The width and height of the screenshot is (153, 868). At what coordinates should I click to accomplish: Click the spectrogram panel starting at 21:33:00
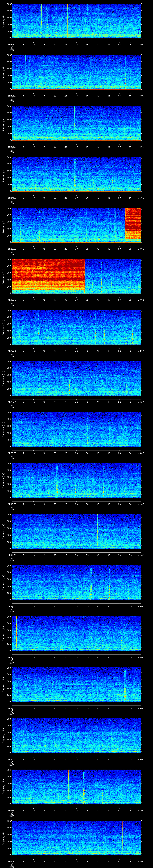pos(77,123)
